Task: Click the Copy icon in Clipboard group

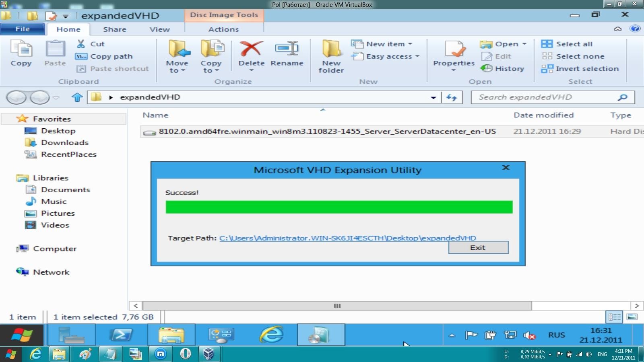Action: point(21,53)
